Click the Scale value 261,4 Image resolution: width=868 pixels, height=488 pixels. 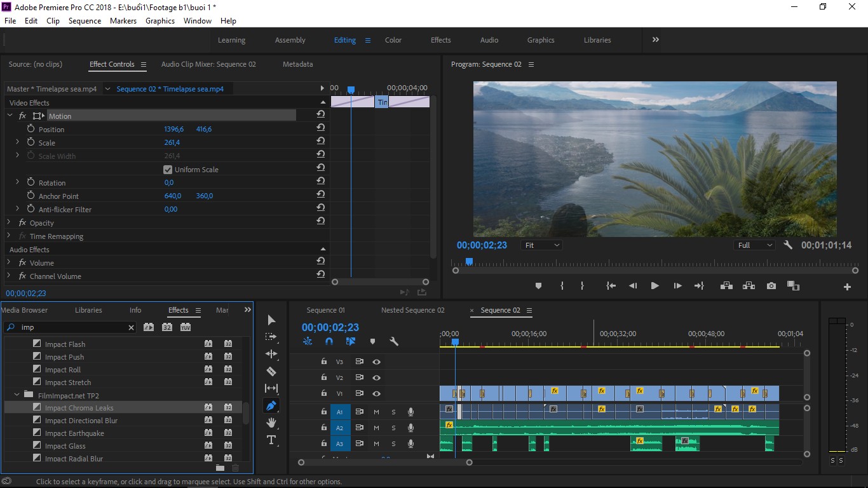pos(172,142)
